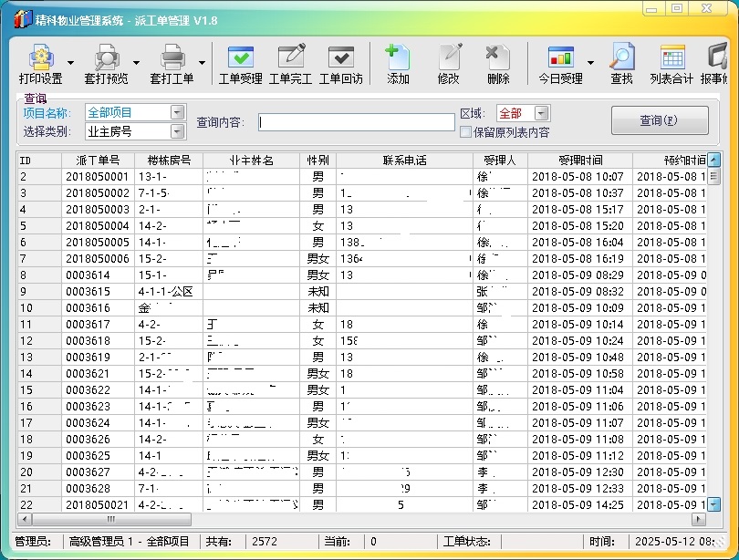Click the vertical scrollbar down arrow

click(713, 503)
